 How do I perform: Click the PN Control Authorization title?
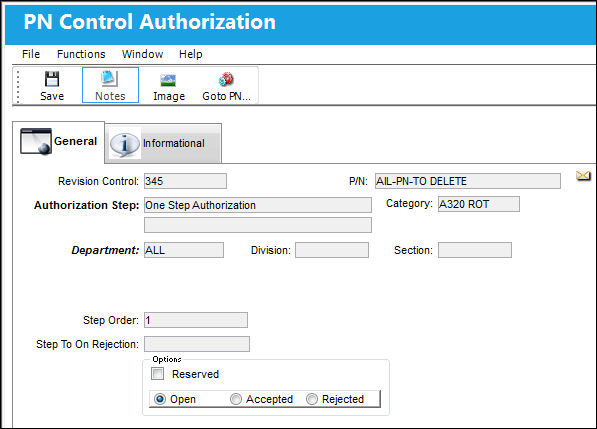[x=150, y=22]
